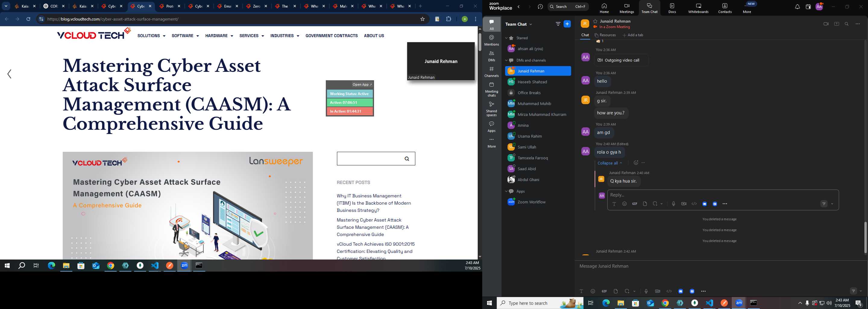Click Add a tab in chat header
The image size is (868, 309).
point(633,35)
